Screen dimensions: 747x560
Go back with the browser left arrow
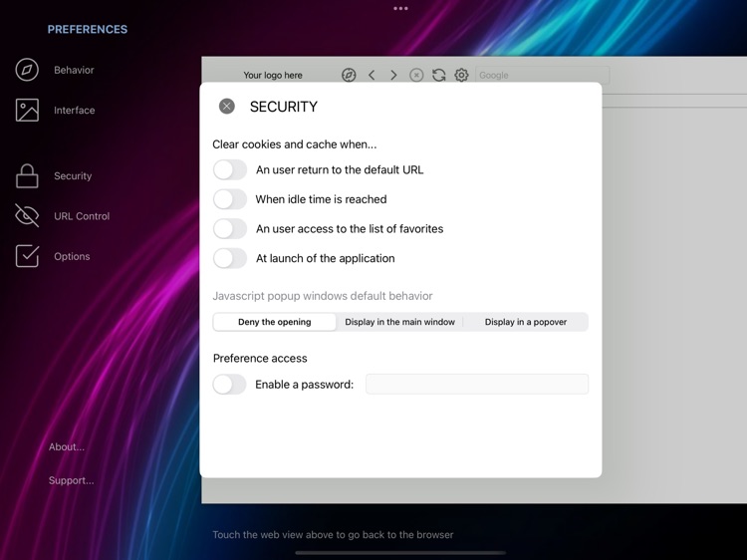pyautogui.click(x=372, y=75)
